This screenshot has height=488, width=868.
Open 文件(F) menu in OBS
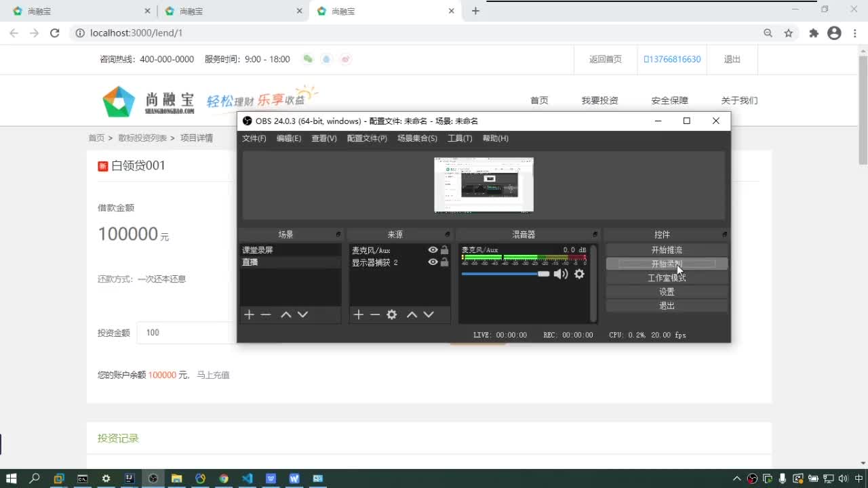point(254,138)
